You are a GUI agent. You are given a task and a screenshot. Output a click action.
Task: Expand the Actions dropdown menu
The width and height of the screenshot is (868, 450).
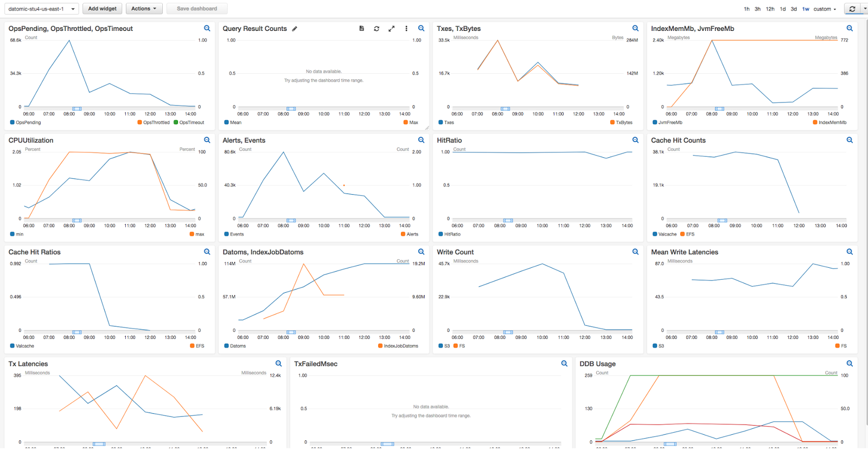pyautogui.click(x=144, y=9)
